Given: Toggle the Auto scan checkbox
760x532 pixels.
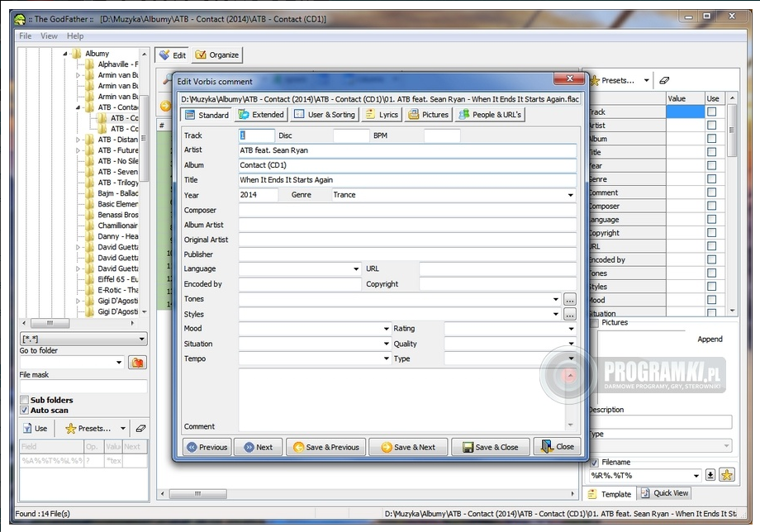Looking at the screenshot, I should (24, 410).
